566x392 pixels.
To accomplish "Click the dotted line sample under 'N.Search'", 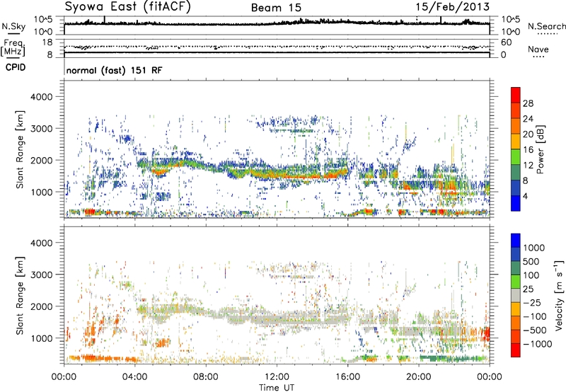I will pyautogui.click(x=547, y=34).
